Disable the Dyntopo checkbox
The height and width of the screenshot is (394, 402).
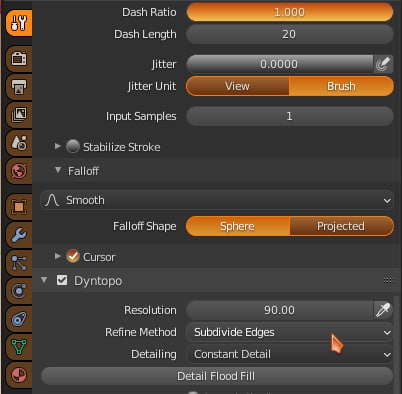[62, 280]
